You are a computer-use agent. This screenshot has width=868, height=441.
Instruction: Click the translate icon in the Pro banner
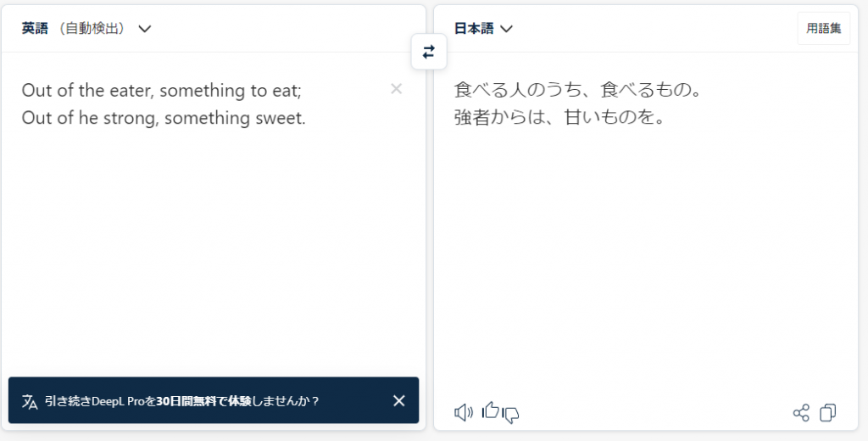click(31, 401)
